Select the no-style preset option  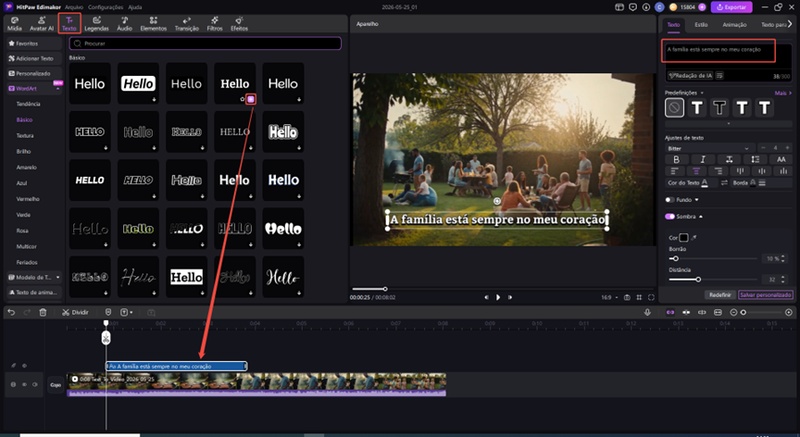(x=674, y=108)
